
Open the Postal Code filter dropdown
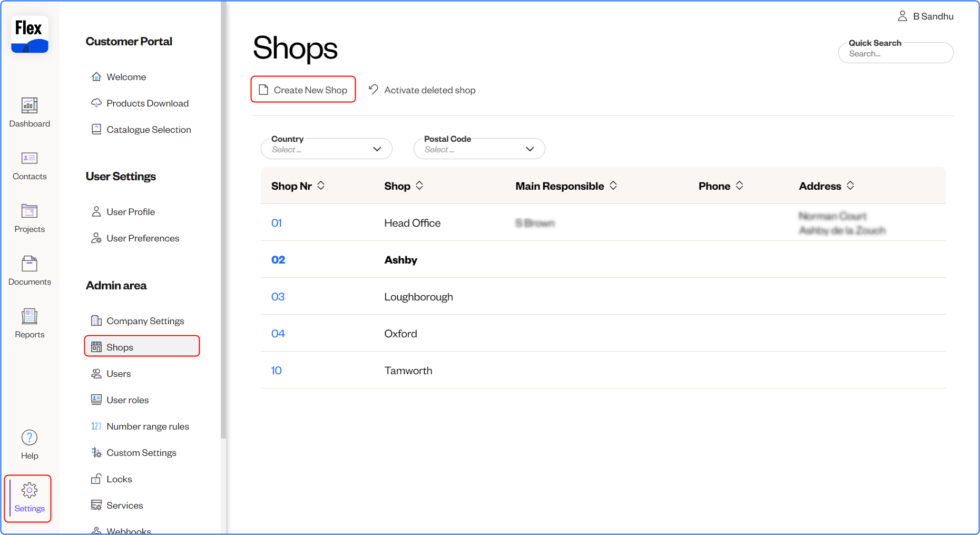[x=478, y=149]
